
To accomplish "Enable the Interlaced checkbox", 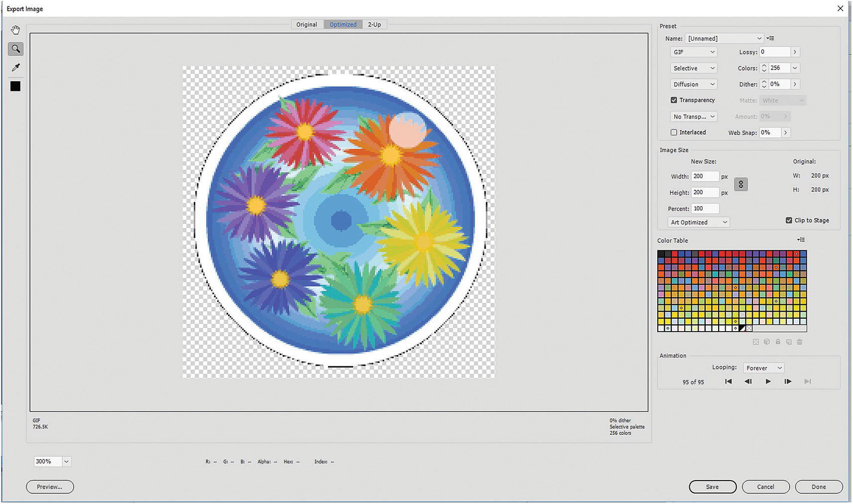I will (x=674, y=132).
